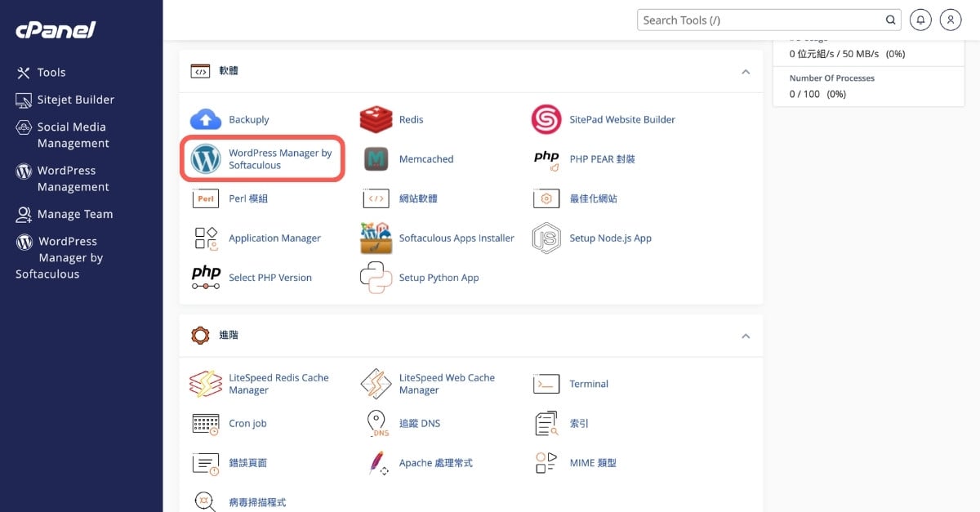Open the notifications bell icon
The width and height of the screenshot is (980, 512).
[920, 20]
